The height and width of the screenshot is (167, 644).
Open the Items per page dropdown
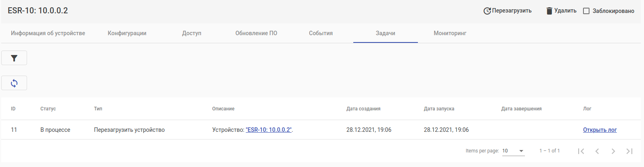point(513,151)
